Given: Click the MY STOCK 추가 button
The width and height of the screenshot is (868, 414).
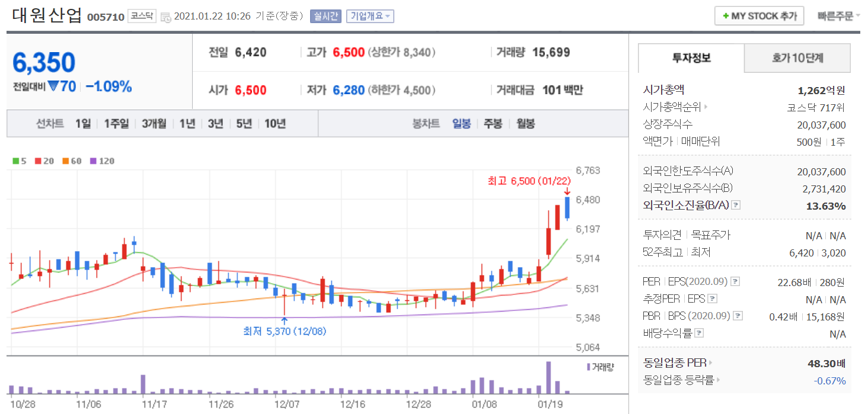Looking at the screenshot, I should point(759,16).
